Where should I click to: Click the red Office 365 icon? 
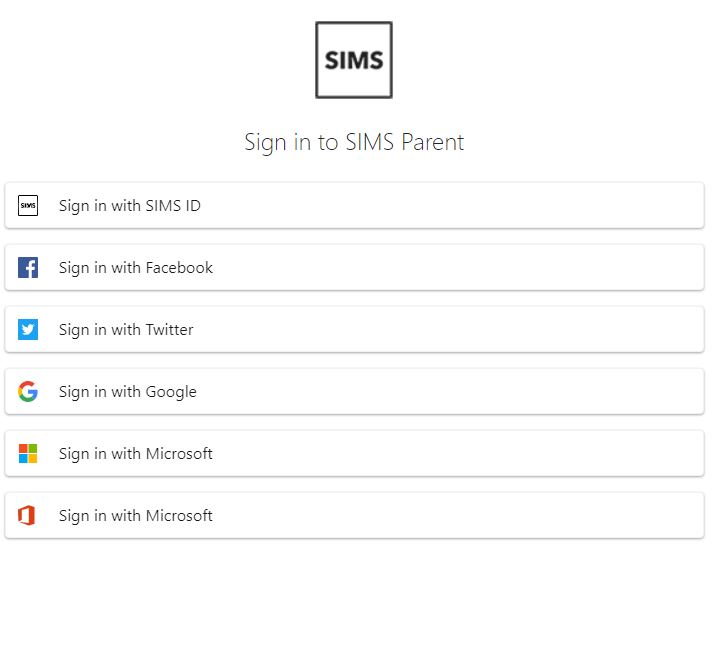28,516
